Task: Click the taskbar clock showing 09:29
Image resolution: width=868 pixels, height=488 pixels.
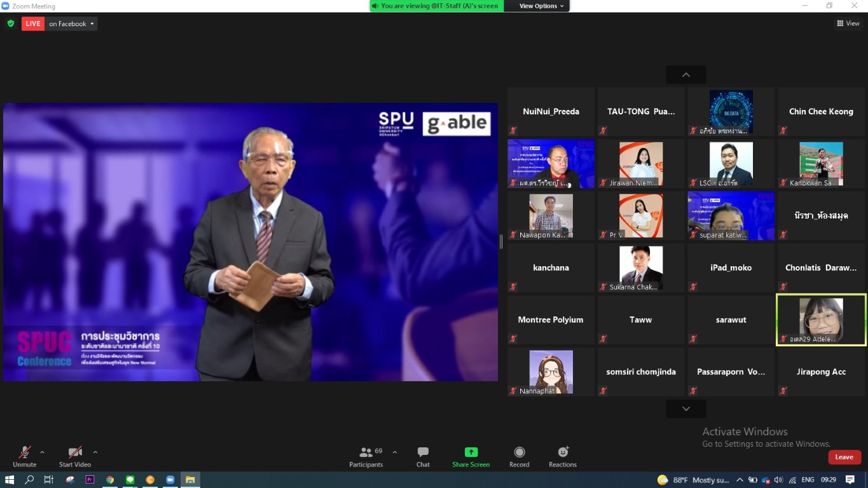Action: point(829,480)
